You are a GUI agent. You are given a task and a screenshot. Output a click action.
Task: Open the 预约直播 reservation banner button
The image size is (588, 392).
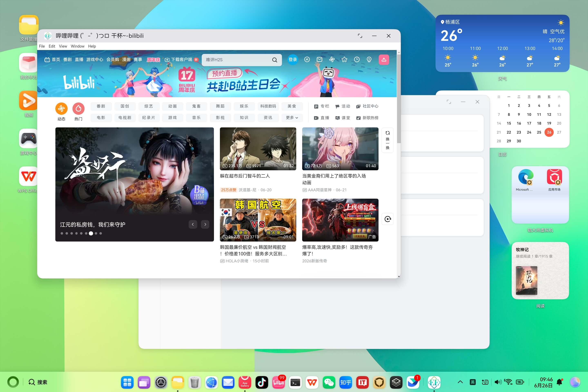(225, 73)
